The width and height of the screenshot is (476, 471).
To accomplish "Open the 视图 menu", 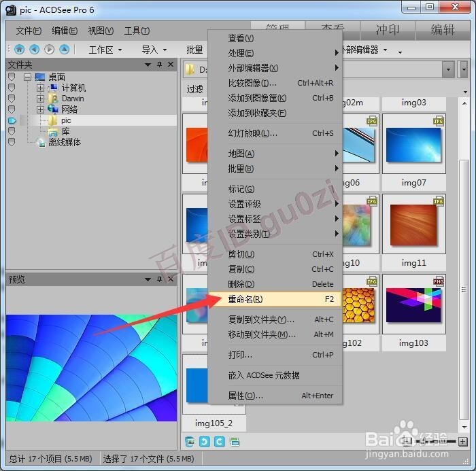I will click(101, 31).
